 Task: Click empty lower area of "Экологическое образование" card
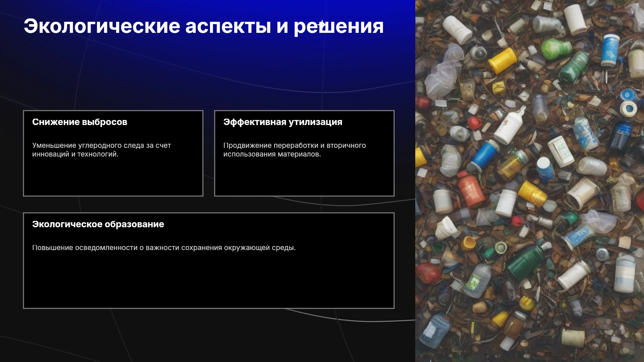tap(209, 282)
